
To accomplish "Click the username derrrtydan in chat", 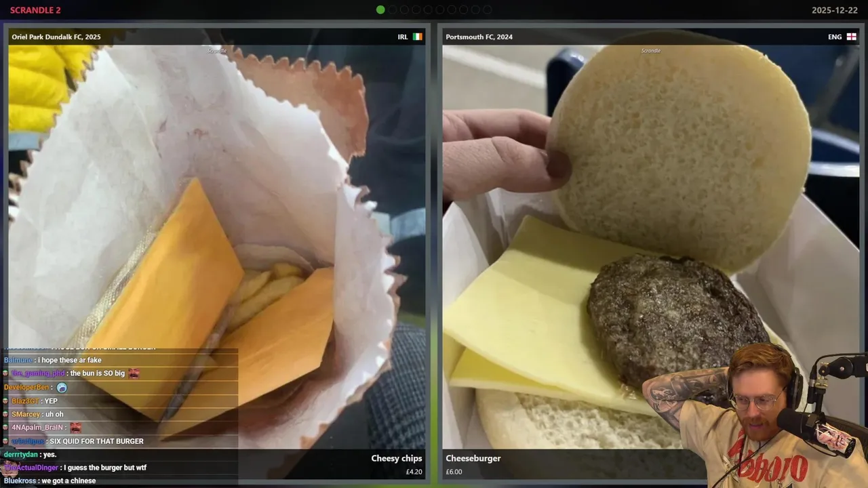I will [x=20, y=454].
